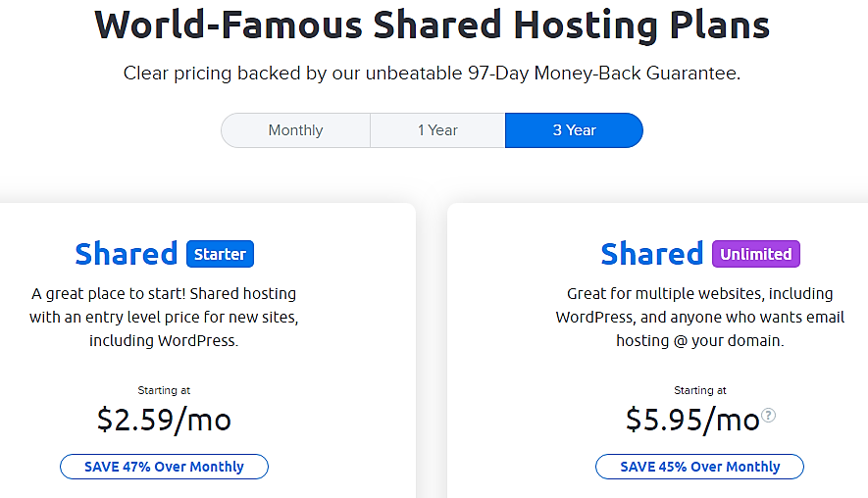Click the blue Starter badge

[221, 254]
